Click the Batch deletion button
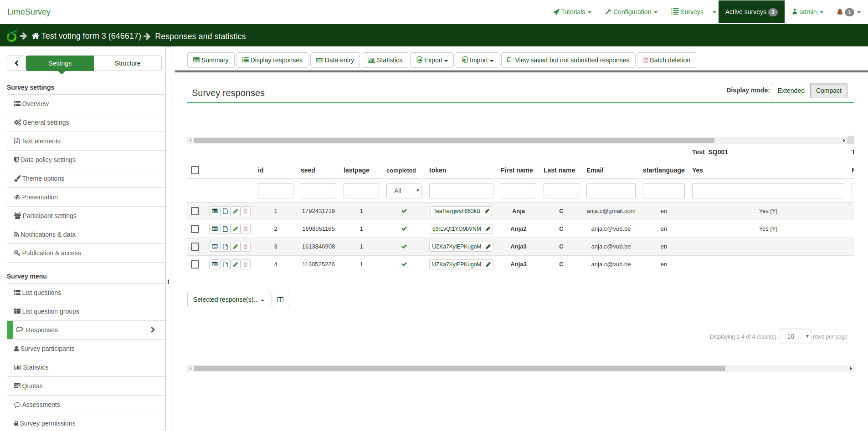The image size is (868, 431). 666,60
